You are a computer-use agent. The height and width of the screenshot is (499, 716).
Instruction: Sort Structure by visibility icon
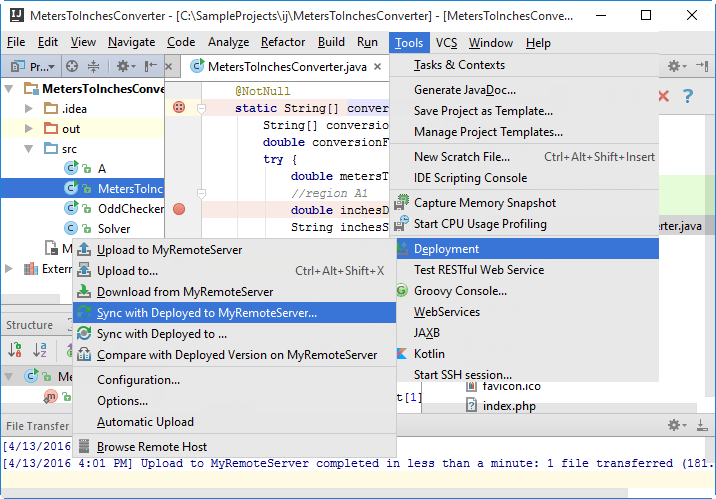point(15,350)
